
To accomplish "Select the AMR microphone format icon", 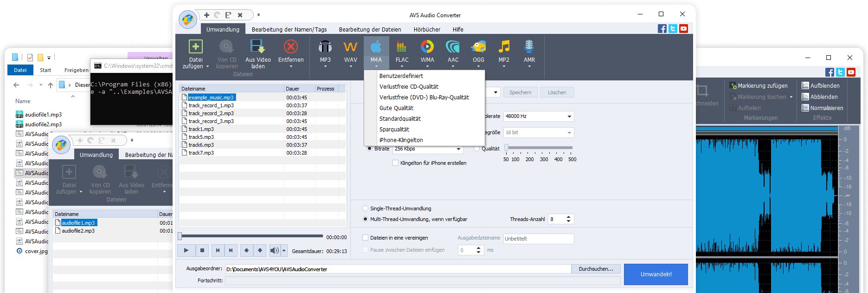I will tap(529, 47).
